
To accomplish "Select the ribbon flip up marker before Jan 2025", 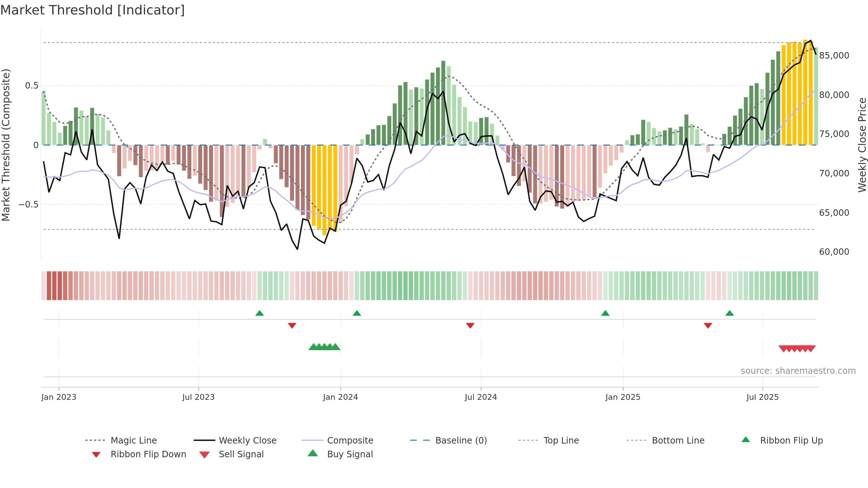I will click(605, 313).
